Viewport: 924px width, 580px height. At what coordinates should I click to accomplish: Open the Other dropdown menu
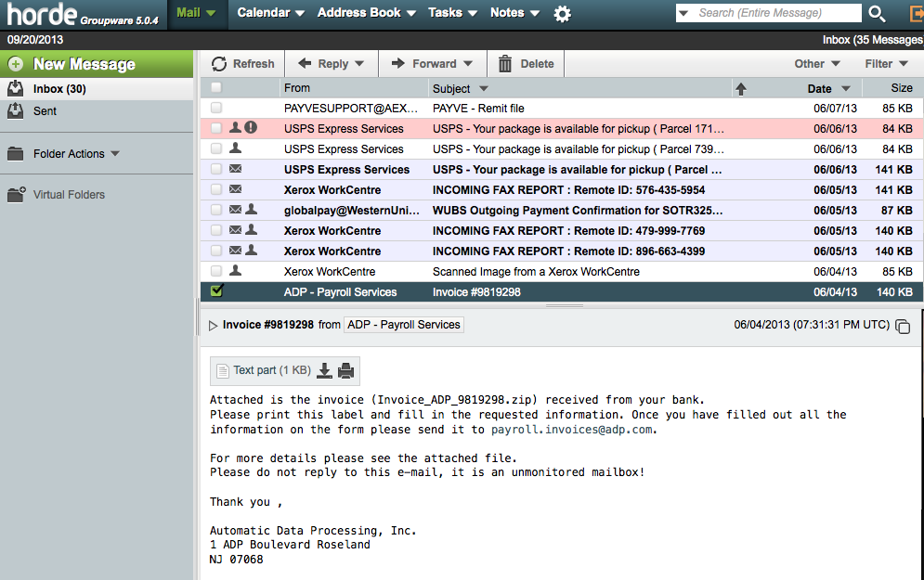817,64
